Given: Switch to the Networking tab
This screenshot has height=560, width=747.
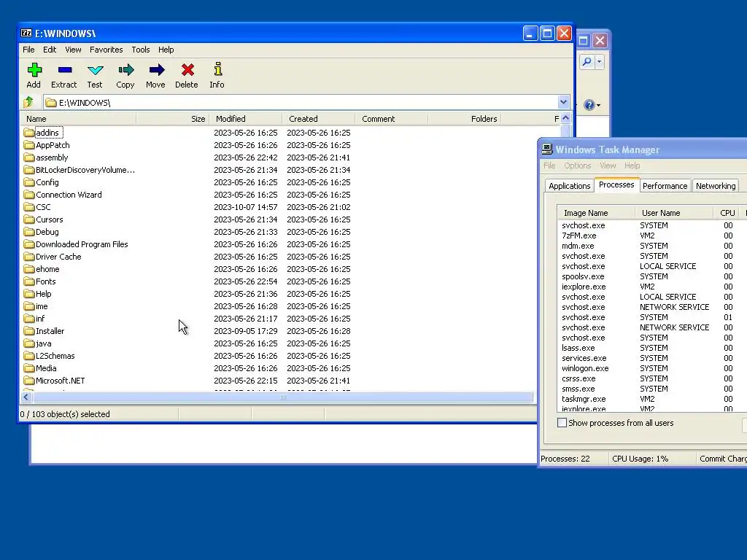Looking at the screenshot, I should click(716, 186).
